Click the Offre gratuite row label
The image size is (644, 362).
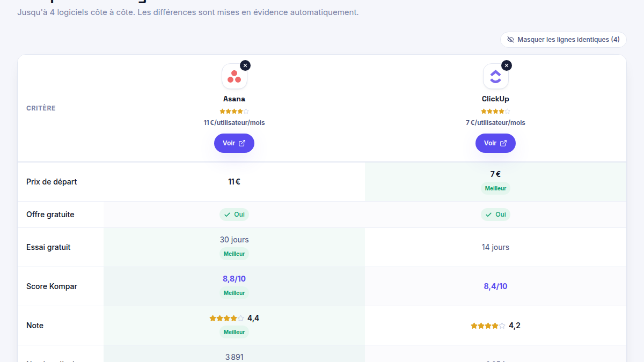pyautogui.click(x=50, y=215)
